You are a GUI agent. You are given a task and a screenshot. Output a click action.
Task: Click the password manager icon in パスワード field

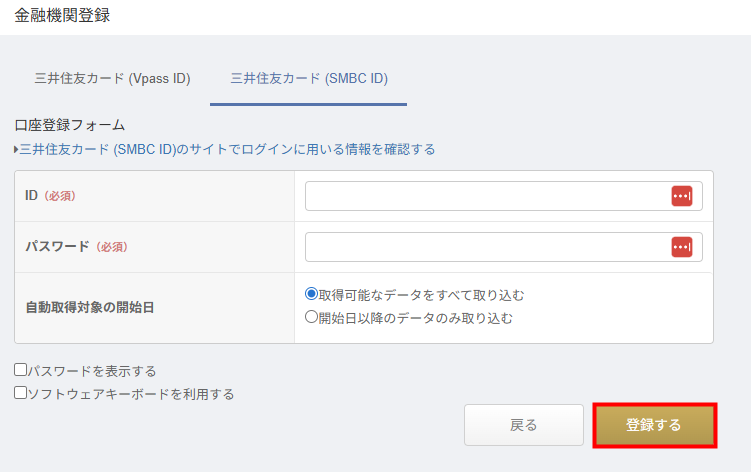[681, 246]
